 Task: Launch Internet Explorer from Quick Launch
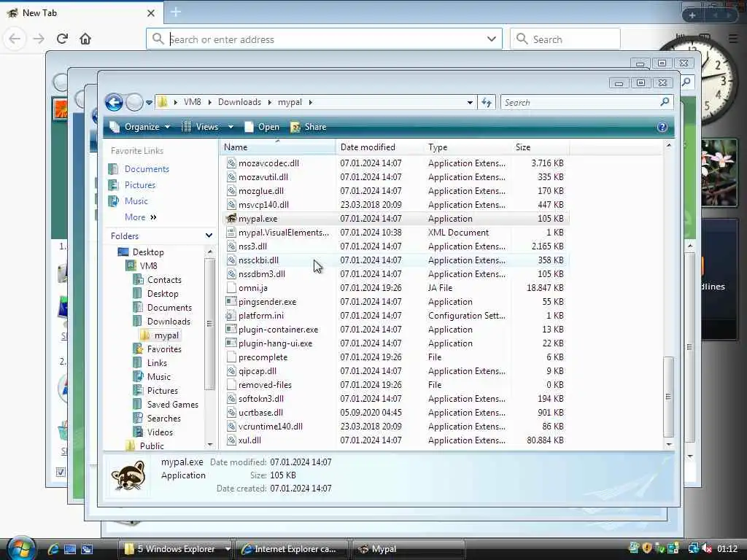[x=53, y=549]
